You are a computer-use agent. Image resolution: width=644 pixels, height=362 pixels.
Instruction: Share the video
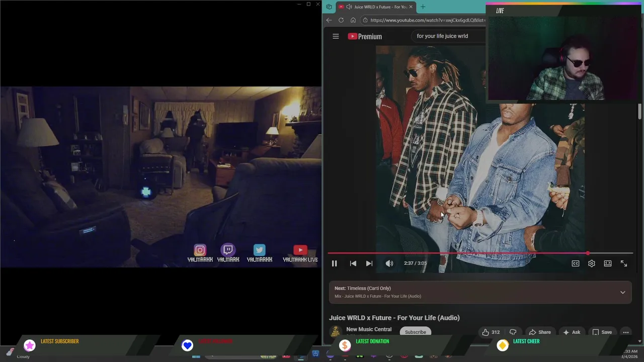pos(540,332)
